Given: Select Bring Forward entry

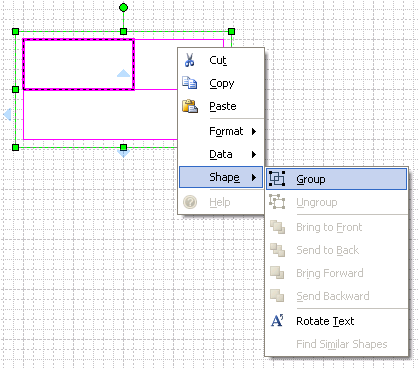Looking at the screenshot, I should [337, 273].
